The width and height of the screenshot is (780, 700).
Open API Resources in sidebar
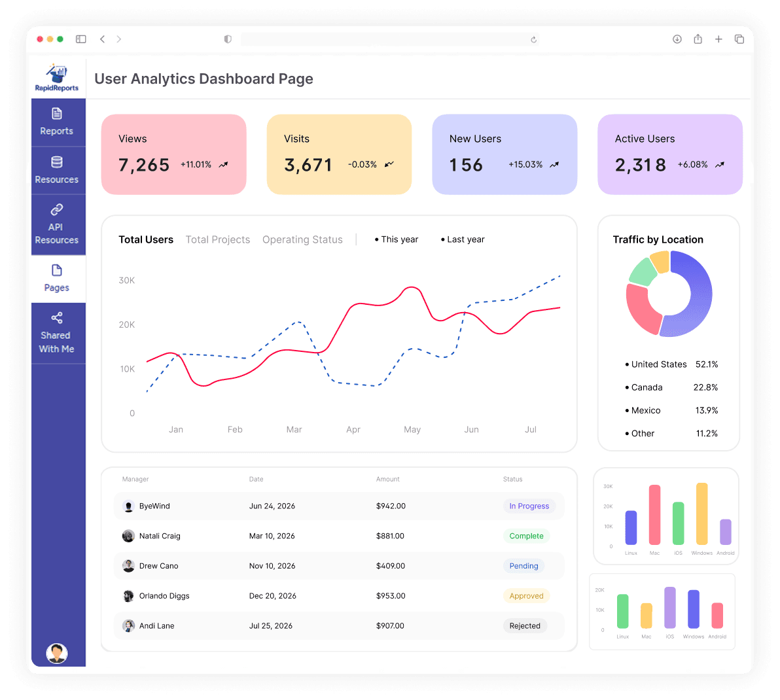[58, 224]
